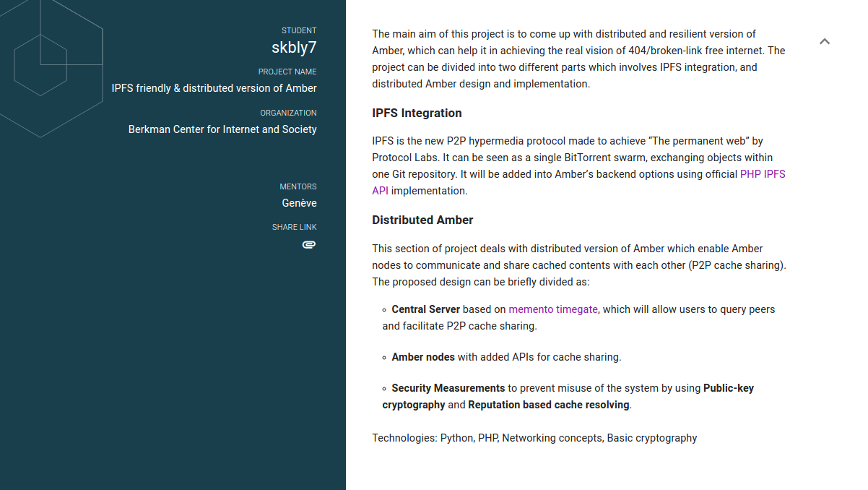Click the mentor name Genève
Image resolution: width=868 pixels, height=490 pixels.
click(299, 203)
